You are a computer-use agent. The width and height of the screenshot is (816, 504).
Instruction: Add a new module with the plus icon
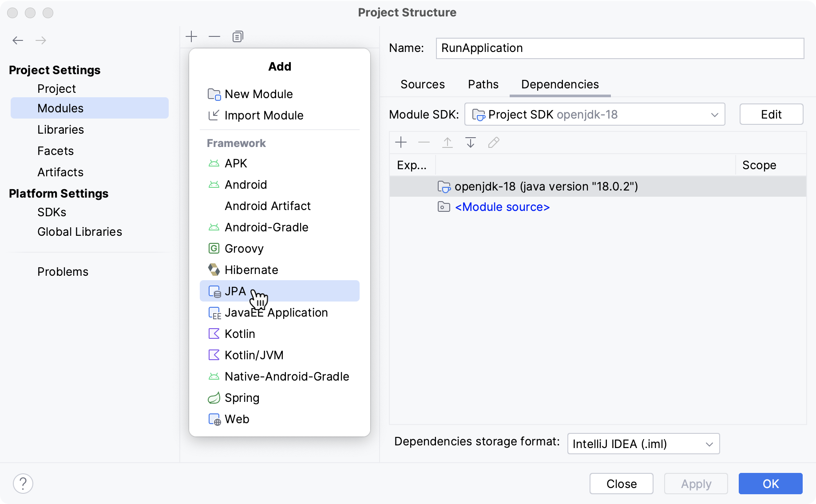point(191,36)
